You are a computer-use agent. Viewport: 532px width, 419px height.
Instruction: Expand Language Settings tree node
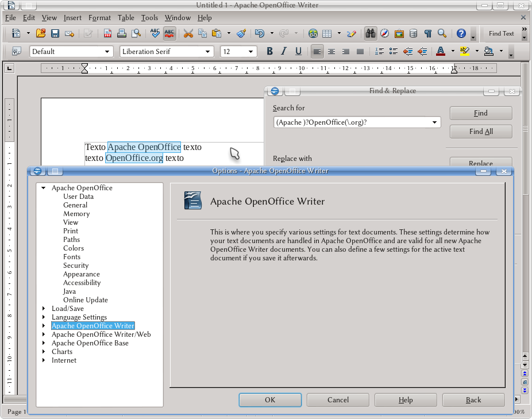(x=44, y=317)
